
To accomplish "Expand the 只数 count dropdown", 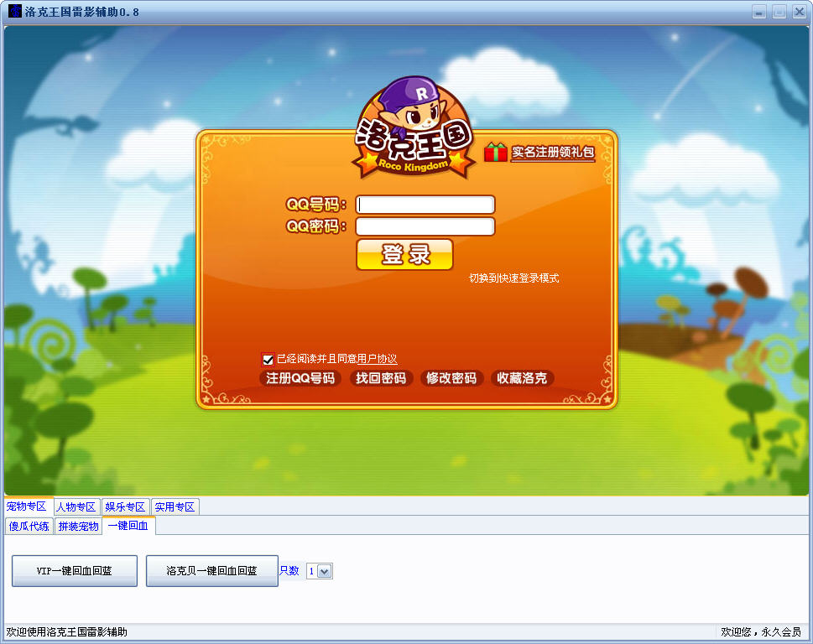I will tap(325, 571).
